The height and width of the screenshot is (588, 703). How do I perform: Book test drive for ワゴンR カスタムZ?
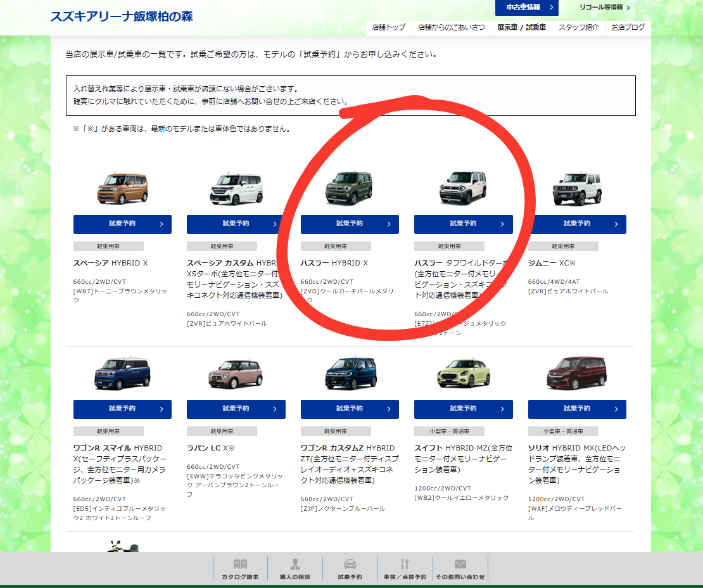coord(350,409)
